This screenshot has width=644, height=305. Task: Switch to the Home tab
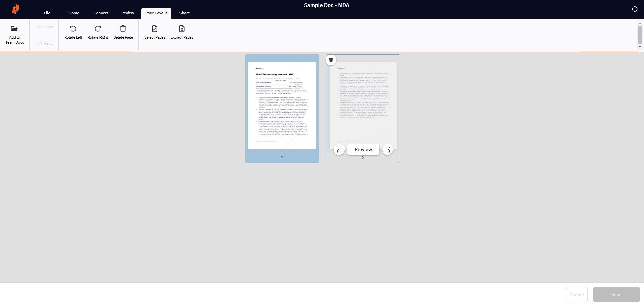pos(74,13)
